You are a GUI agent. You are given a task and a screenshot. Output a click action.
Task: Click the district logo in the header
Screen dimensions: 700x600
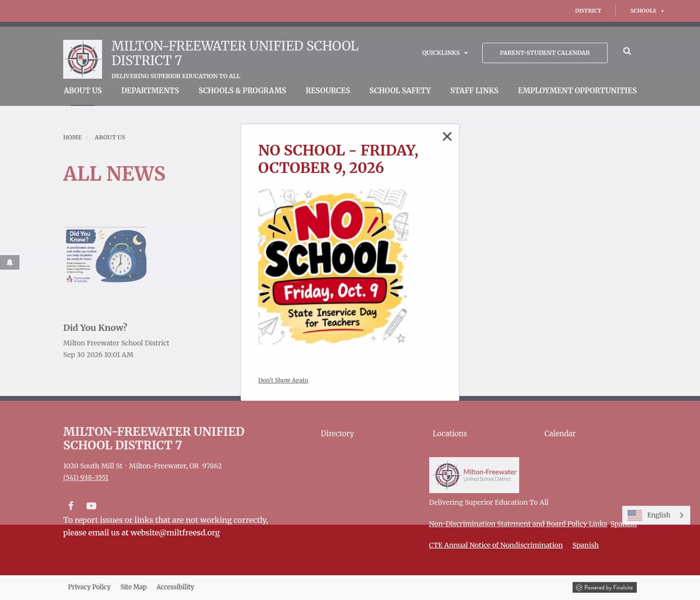click(x=83, y=59)
